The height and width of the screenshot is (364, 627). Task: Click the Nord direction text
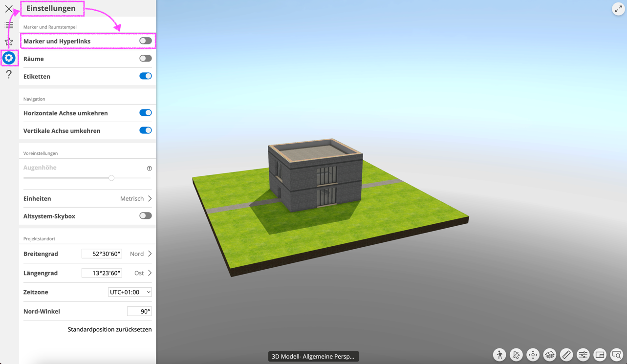[x=137, y=254]
